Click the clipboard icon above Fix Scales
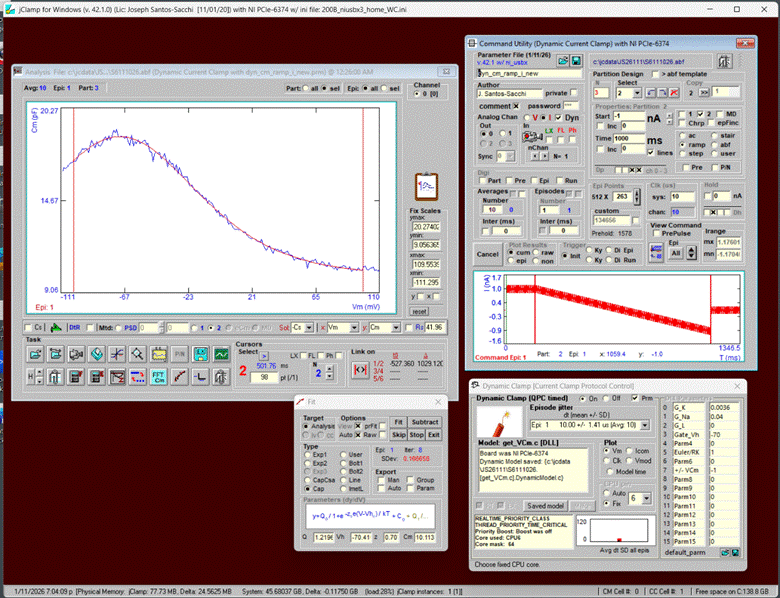This screenshot has height=598, width=780. point(425,188)
